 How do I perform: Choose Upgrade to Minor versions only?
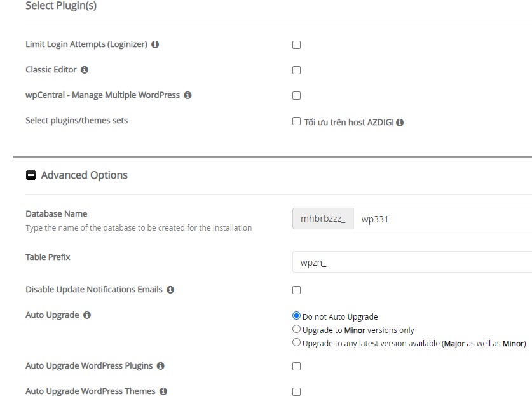point(297,329)
